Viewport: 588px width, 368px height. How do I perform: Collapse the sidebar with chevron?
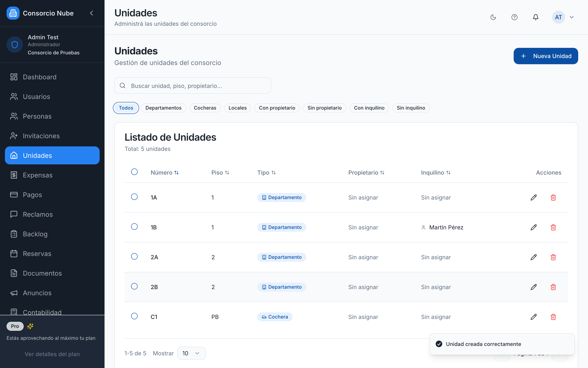tap(92, 13)
